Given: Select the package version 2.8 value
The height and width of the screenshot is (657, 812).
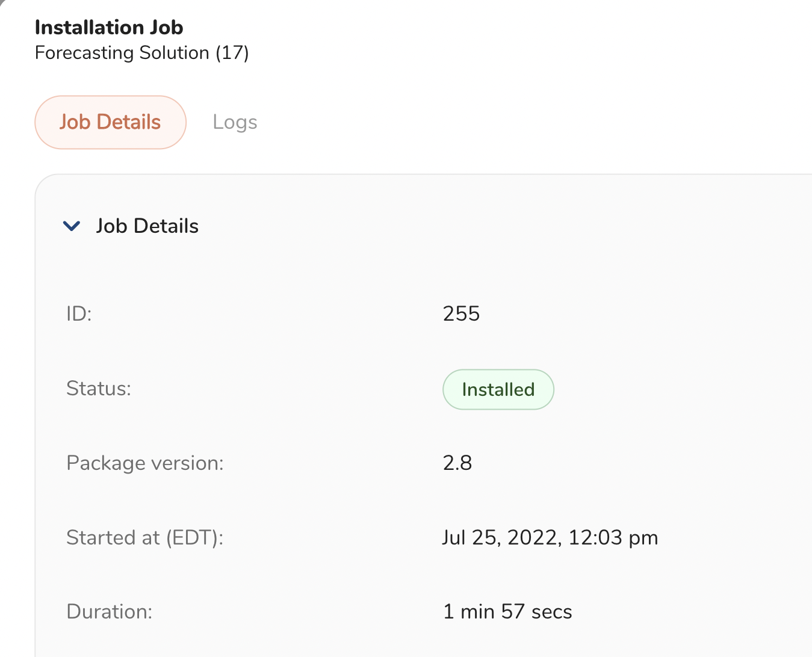Looking at the screenshot, I should (457, 463).
